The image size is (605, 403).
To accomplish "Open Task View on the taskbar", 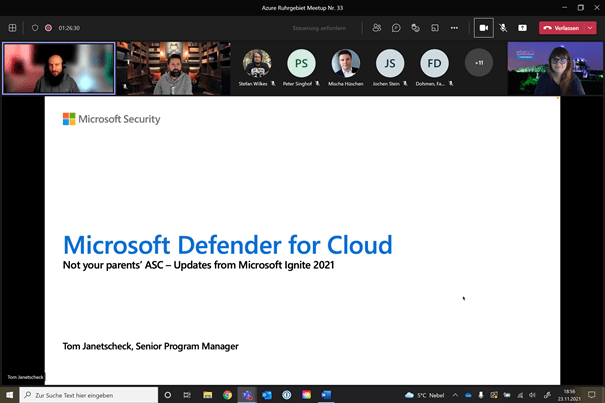I will point(187,395).
